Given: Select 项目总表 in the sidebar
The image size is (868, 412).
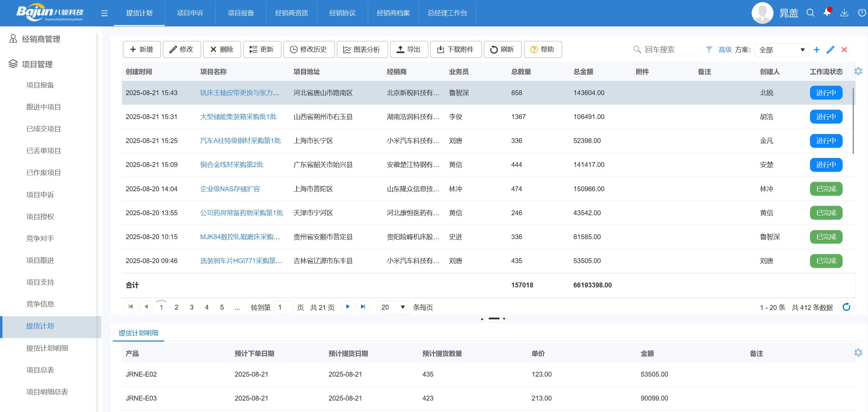Looking at the screenshot, I should point(40,370).
